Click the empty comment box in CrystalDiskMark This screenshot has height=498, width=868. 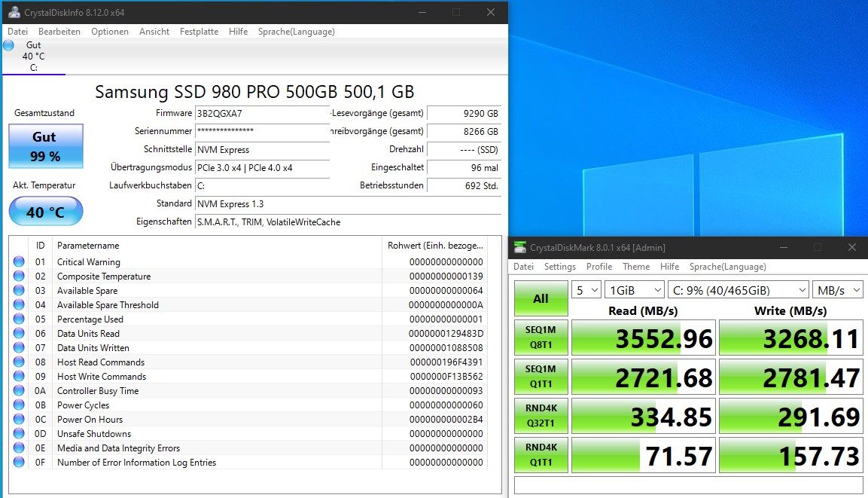pos(688,484)
